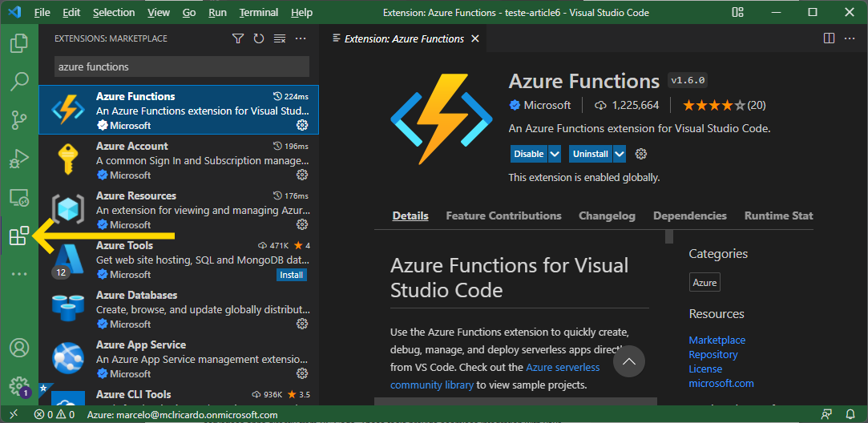
Task: Open the Extensions view icon
Action: pos(19,236)
